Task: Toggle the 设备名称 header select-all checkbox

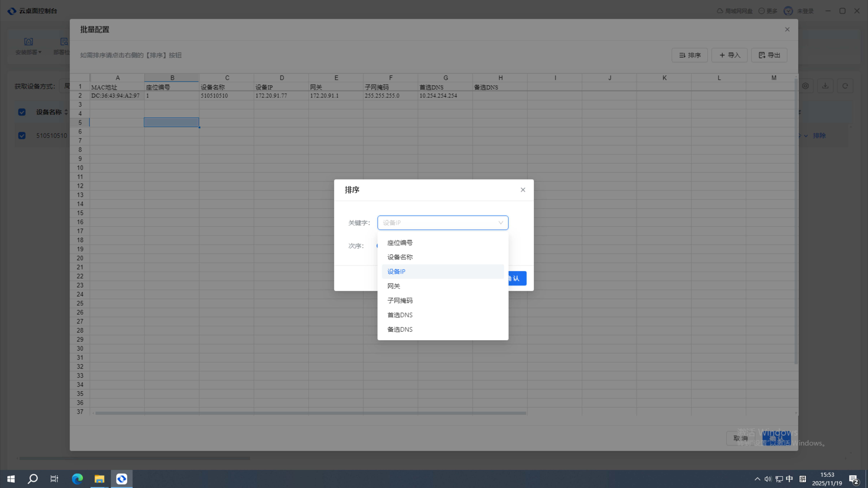Action: [22, 112]
